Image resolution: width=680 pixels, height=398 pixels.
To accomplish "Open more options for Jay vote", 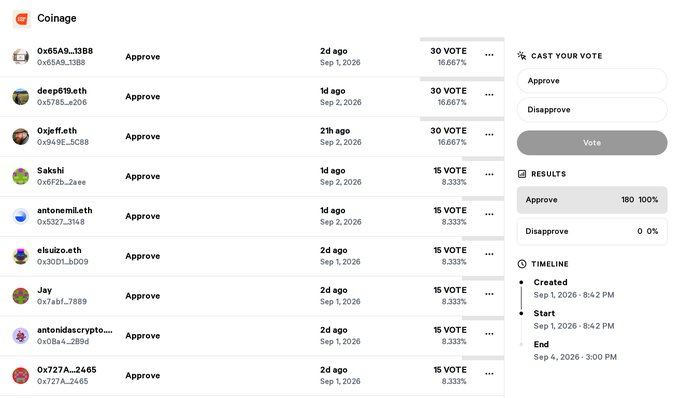I will (x=489, y=294).
